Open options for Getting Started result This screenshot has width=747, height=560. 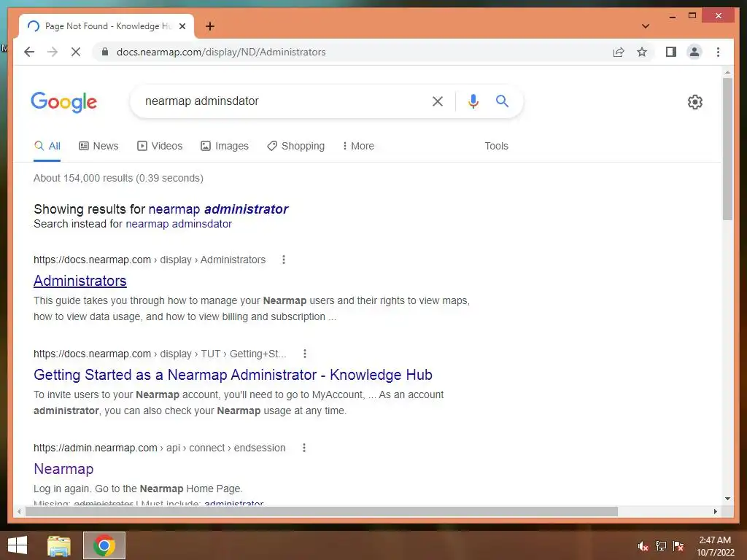(x=305, y=354)
